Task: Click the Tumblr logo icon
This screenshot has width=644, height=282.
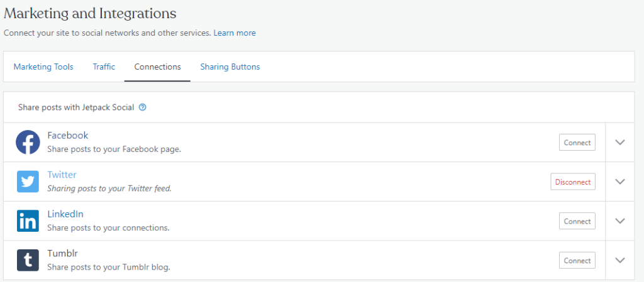Action: [x=28, y=260]
